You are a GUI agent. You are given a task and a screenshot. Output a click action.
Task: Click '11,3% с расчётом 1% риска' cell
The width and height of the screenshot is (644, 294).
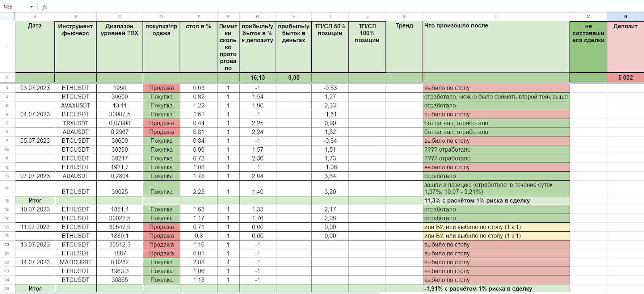click(496, 200)
